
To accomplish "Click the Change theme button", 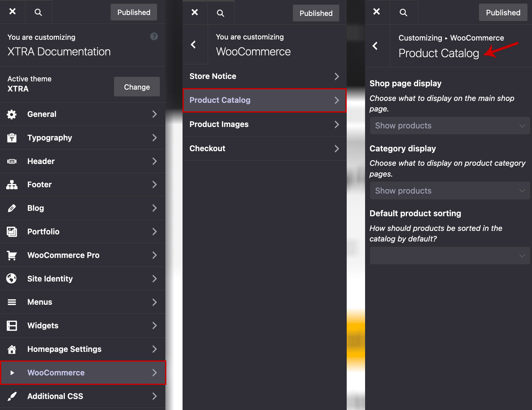I will (137, 87).
